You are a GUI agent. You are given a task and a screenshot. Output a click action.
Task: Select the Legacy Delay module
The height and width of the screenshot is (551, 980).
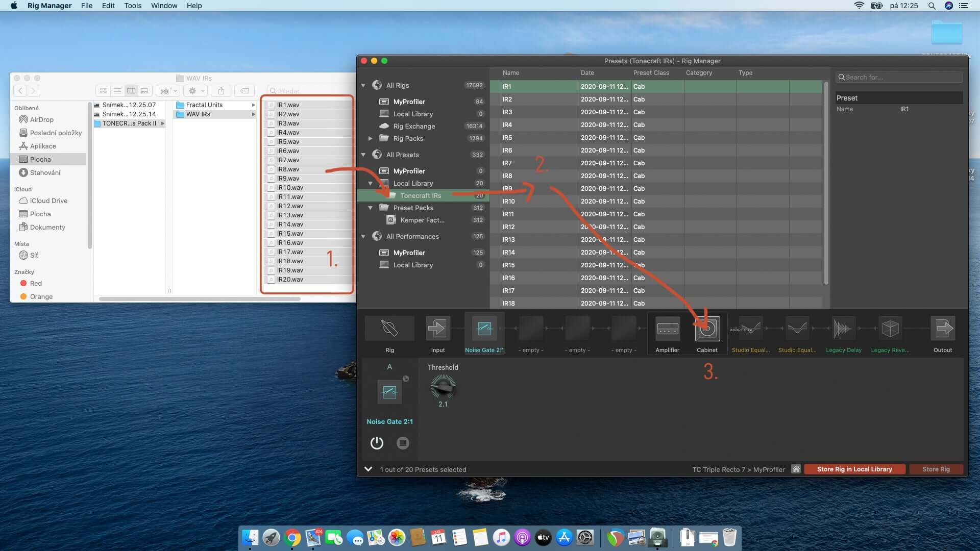click(x=843, y=329)
